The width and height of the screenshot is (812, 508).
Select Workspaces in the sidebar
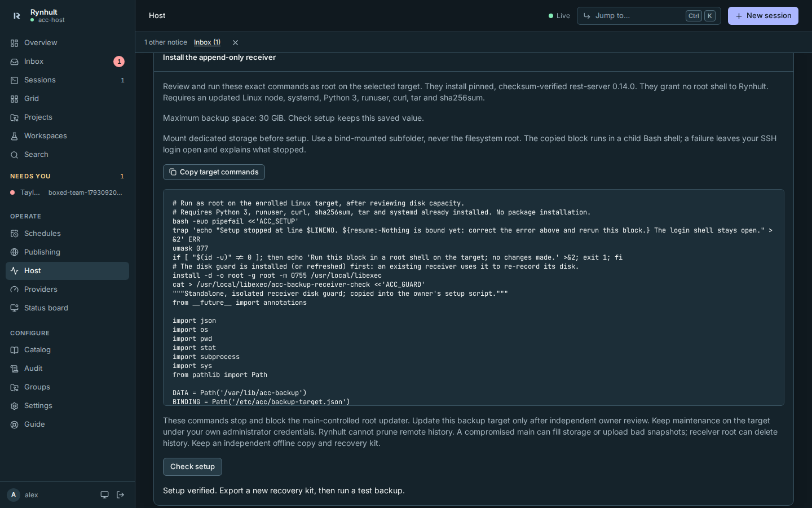(x=67, y=136)
